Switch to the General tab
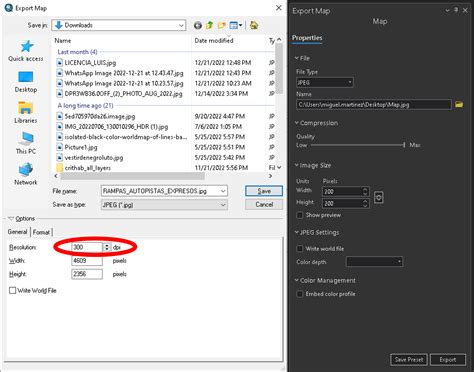Image resolution: width=474 pixels, height=372 pixels. coord(18,232)
